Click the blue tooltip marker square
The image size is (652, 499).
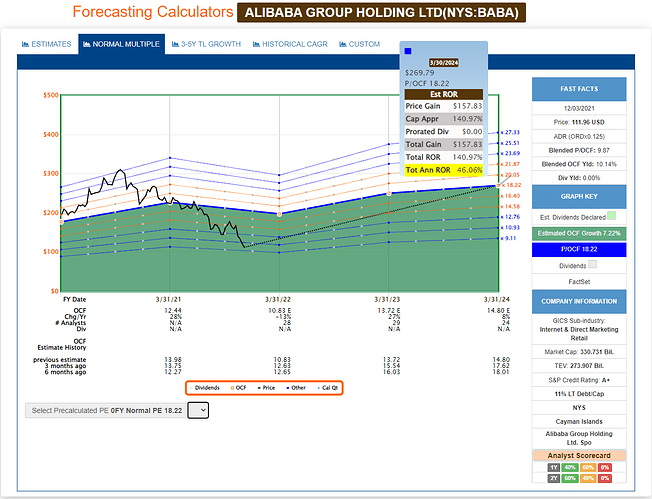click(408, 51)
